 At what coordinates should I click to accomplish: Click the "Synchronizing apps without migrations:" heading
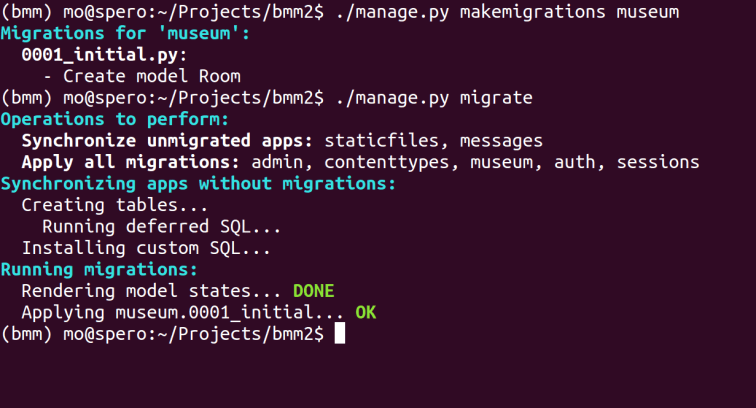(x=198, y=184)
